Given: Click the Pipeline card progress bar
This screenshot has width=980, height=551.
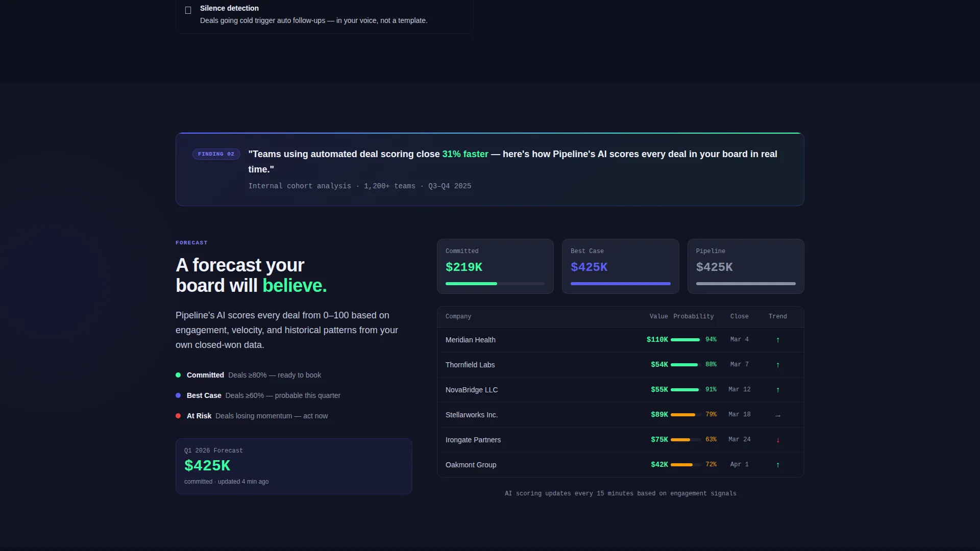Looking at the screenshot, I should 746,284.
